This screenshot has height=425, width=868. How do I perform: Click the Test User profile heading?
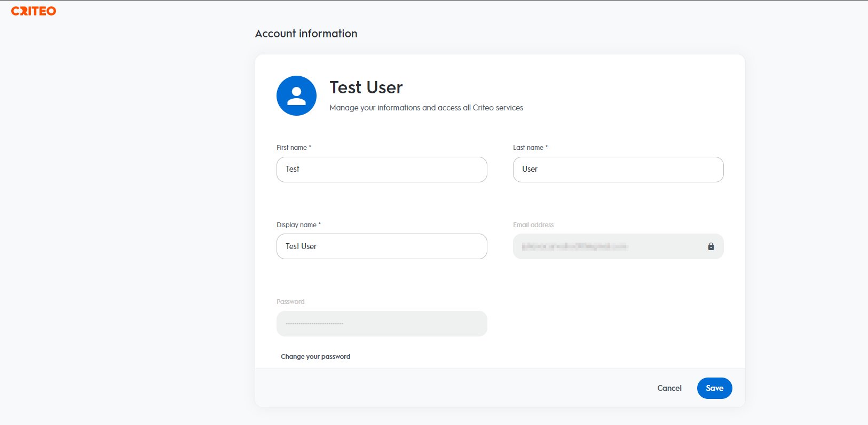click(366, 87)
